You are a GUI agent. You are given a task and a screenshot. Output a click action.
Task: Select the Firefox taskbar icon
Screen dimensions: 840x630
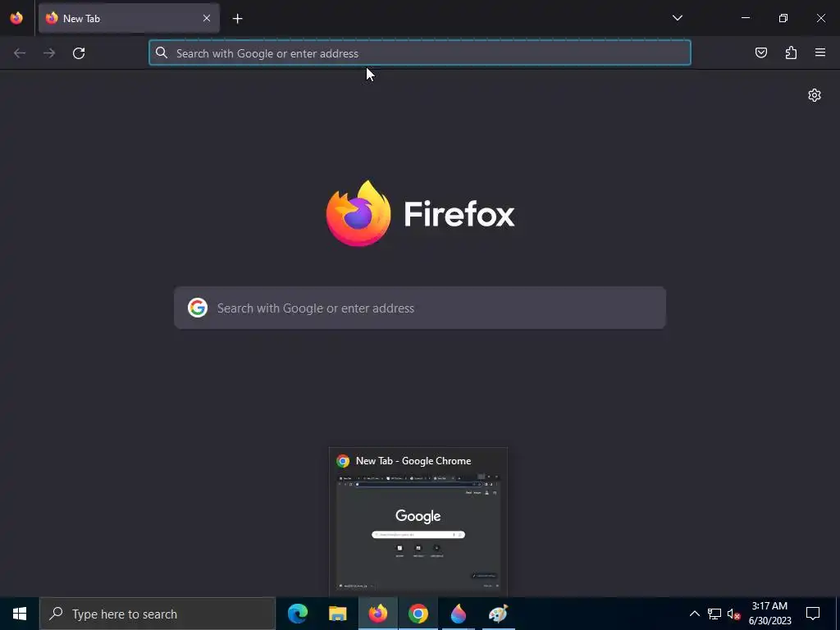pos(377,614)
